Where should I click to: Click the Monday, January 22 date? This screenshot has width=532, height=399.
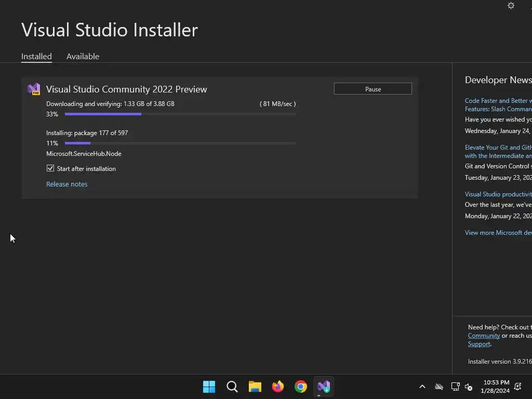pyautogui.click(x=498, y=216)
